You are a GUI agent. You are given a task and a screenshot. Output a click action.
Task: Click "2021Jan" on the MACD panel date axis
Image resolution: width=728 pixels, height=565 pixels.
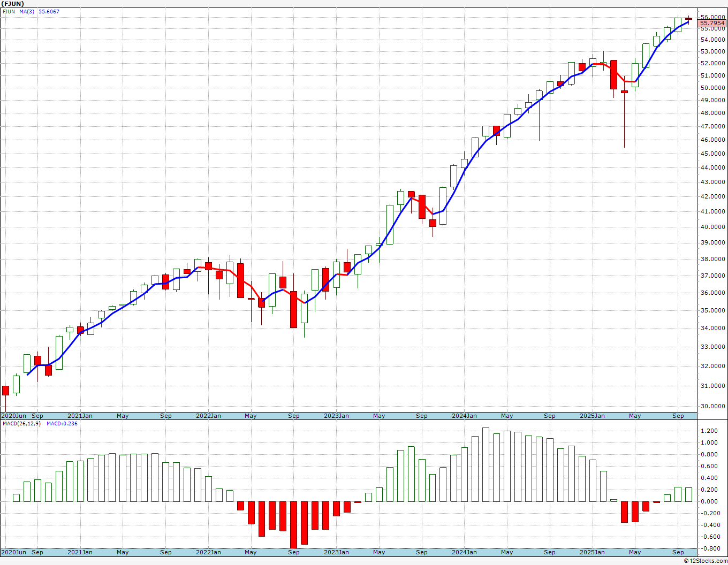coord(80,552)
